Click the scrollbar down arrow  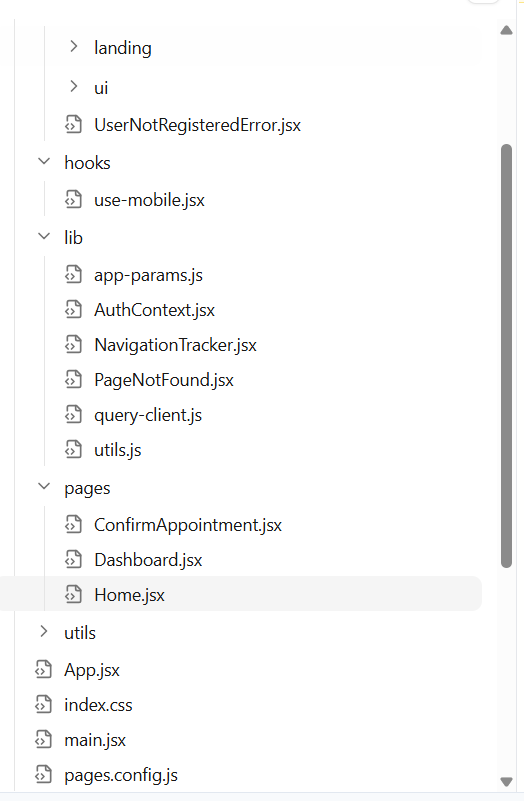point(507,782)
